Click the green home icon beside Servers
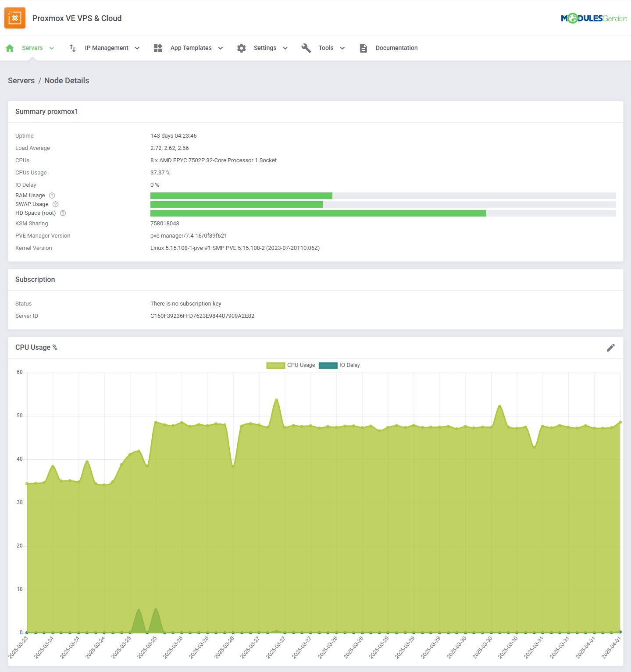Screen dimensions: 631x672 point(10,48)
